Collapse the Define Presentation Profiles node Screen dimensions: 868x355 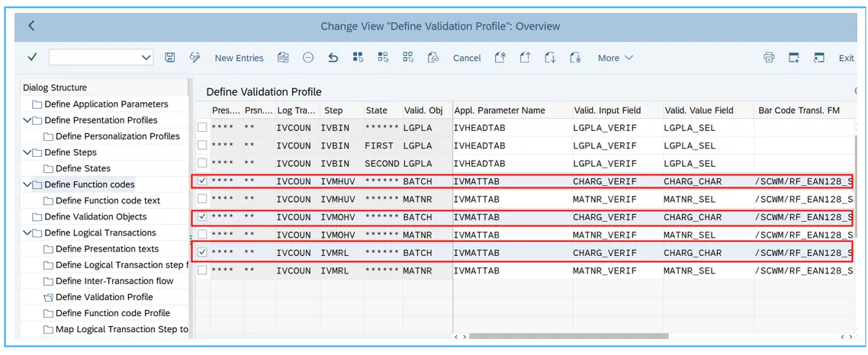point(28,120)
